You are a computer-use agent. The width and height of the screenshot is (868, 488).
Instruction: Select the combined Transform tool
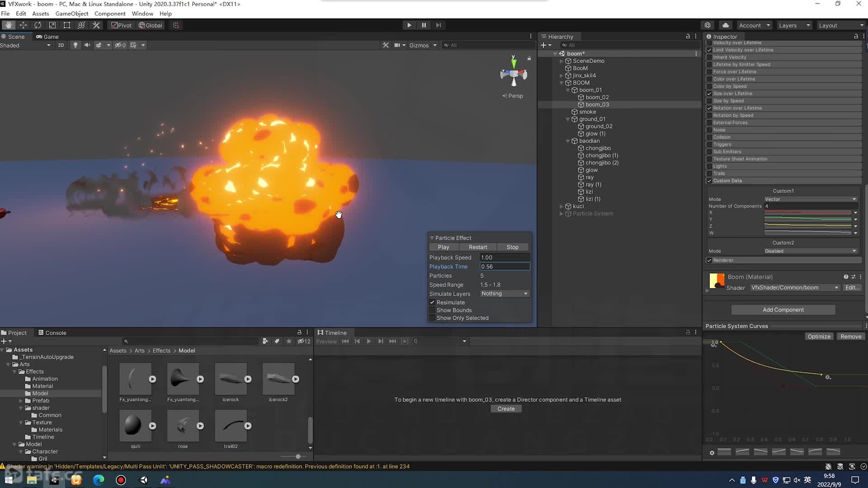[x=81, y=25]
